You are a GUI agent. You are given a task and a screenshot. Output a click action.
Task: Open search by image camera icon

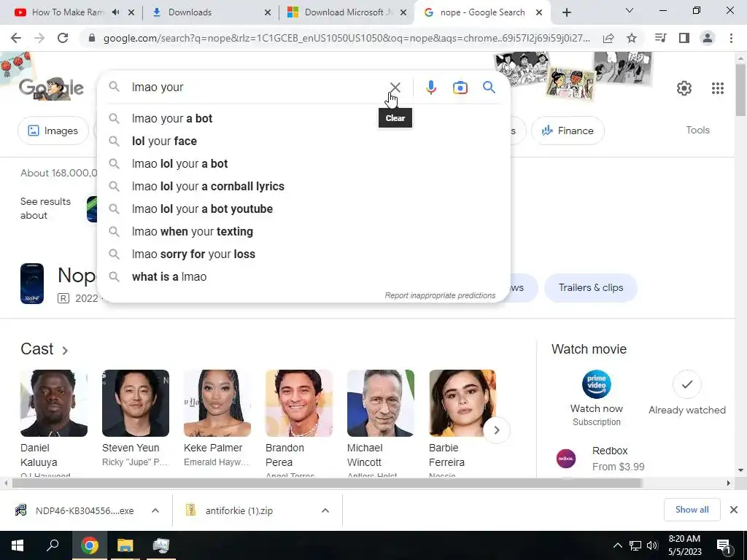[x=460, y=87]
